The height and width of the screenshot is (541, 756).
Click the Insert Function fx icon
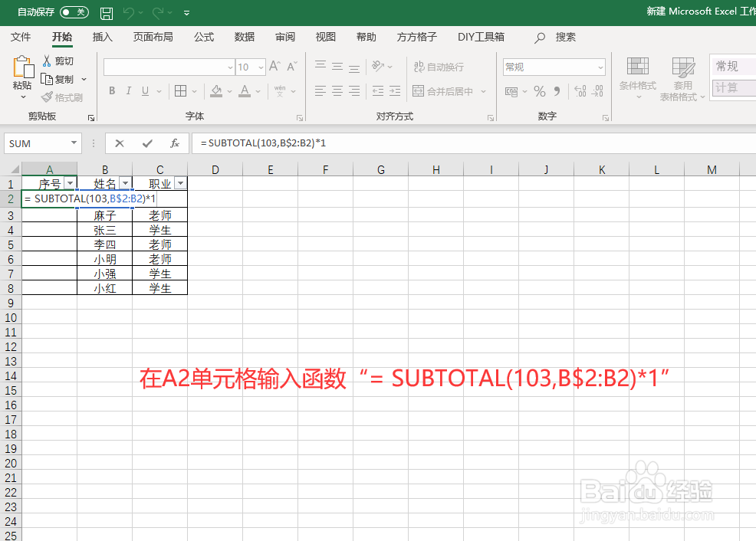point(175,143)
